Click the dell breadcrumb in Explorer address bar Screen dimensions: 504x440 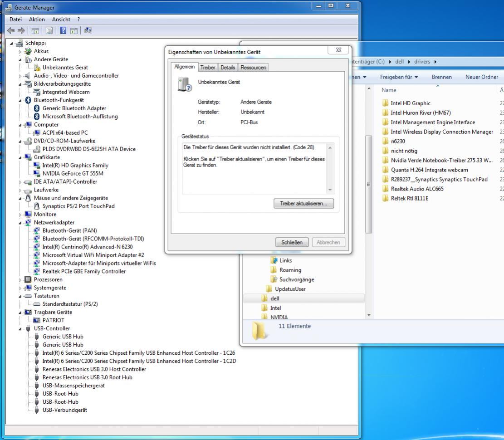click(399, 62)
